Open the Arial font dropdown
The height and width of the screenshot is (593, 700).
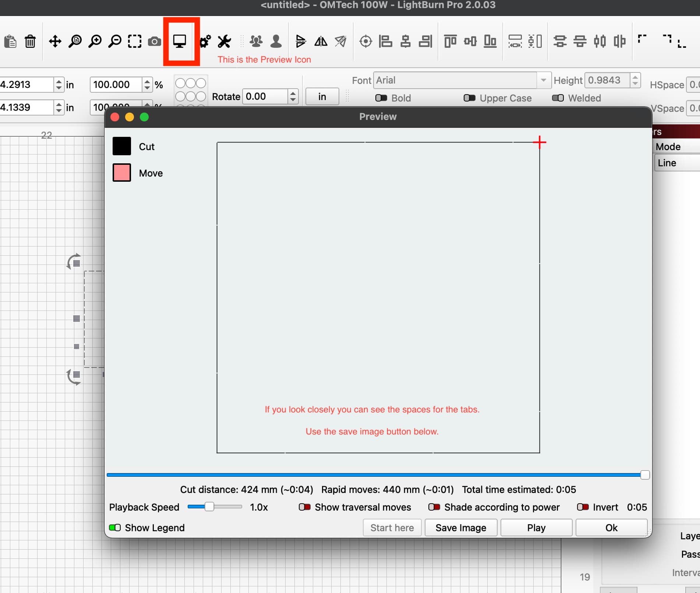click(543, 80)
